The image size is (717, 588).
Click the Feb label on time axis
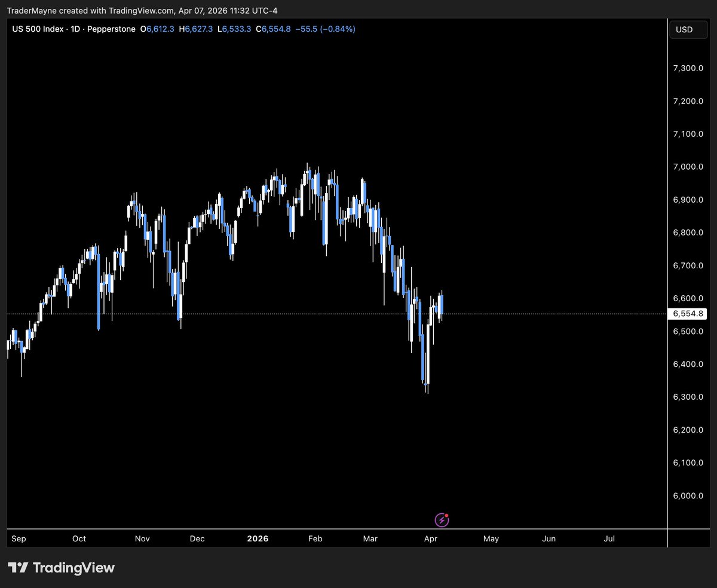click(315, 538)
